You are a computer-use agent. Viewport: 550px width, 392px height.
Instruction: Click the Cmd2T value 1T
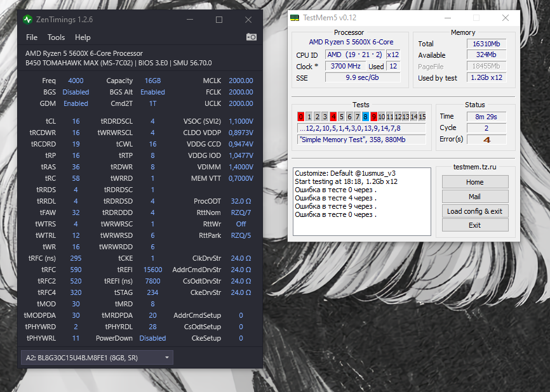coord(152,103)
